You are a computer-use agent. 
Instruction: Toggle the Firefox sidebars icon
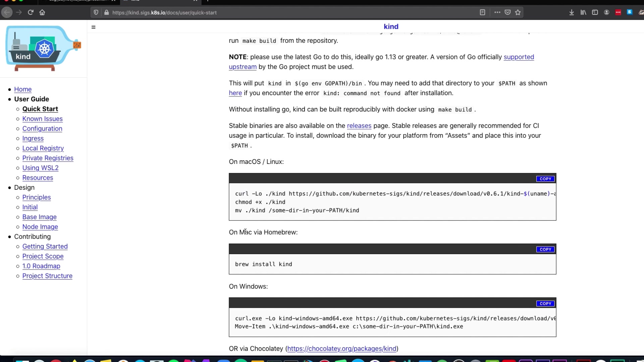(x=595, y=12)
